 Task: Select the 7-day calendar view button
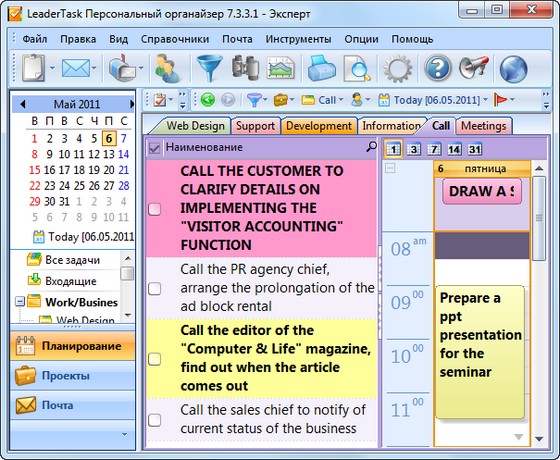coord(434,149)
